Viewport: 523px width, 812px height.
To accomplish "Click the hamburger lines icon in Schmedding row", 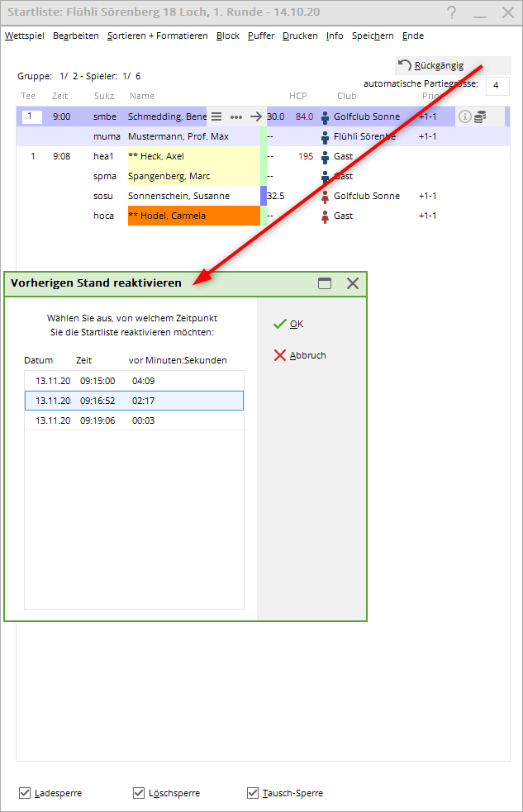I will pyautogui.click(x=216, y=116).
